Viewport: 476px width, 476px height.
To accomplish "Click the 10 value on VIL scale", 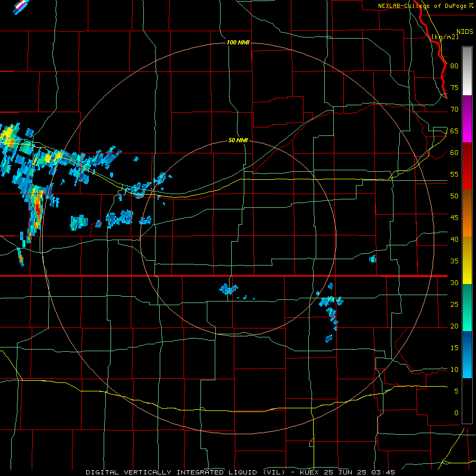I will 454,370.
